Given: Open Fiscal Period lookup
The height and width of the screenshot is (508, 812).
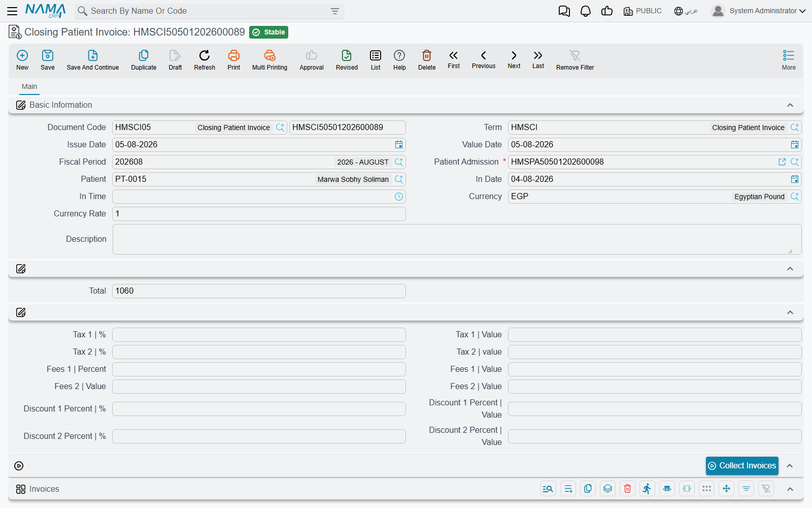Looking at the screenshot, I should [x=399, y=162].
